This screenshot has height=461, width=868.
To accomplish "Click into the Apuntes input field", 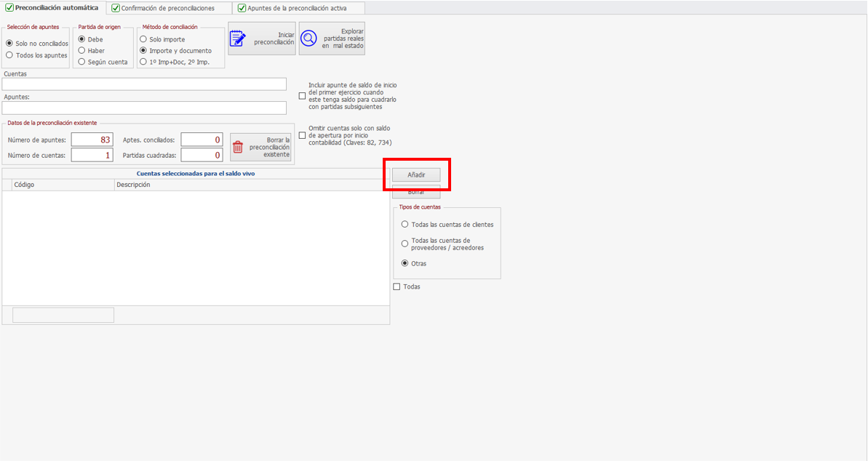I will 144,108.
